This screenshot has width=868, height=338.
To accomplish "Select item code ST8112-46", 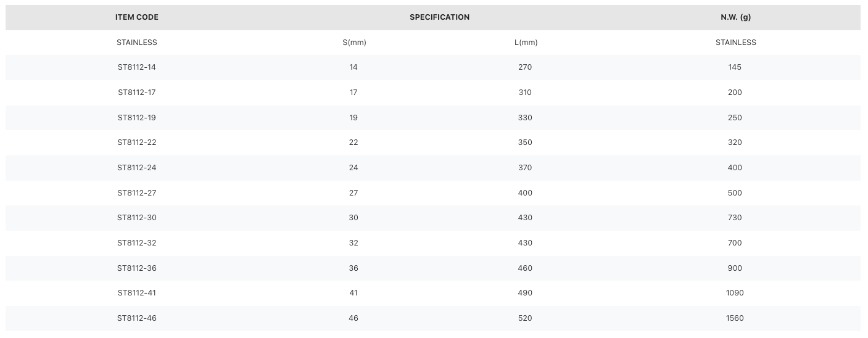I will pyautogui.click(x=137, y=318).
